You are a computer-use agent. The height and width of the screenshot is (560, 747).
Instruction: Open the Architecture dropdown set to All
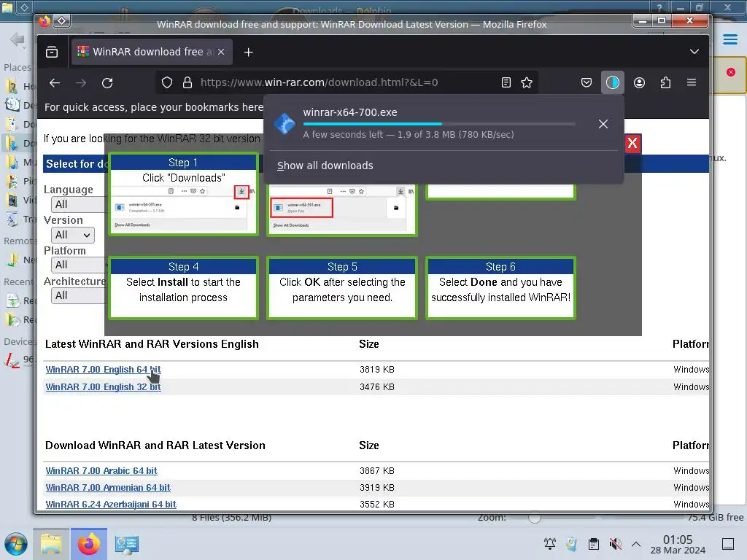78,295
